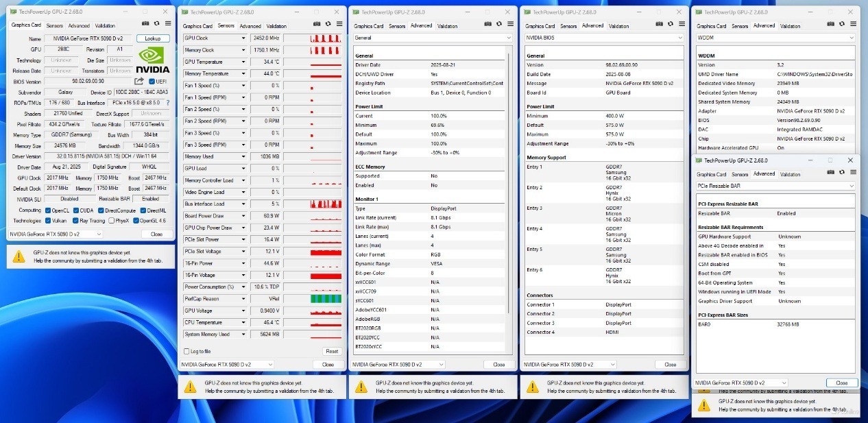Toggle the Vulkan checkbox
868x423 pixels.
pos(48,221)
